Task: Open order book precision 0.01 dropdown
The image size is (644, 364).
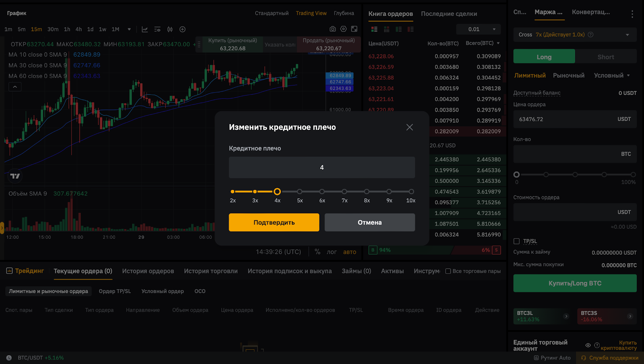Action: (479, 29)
